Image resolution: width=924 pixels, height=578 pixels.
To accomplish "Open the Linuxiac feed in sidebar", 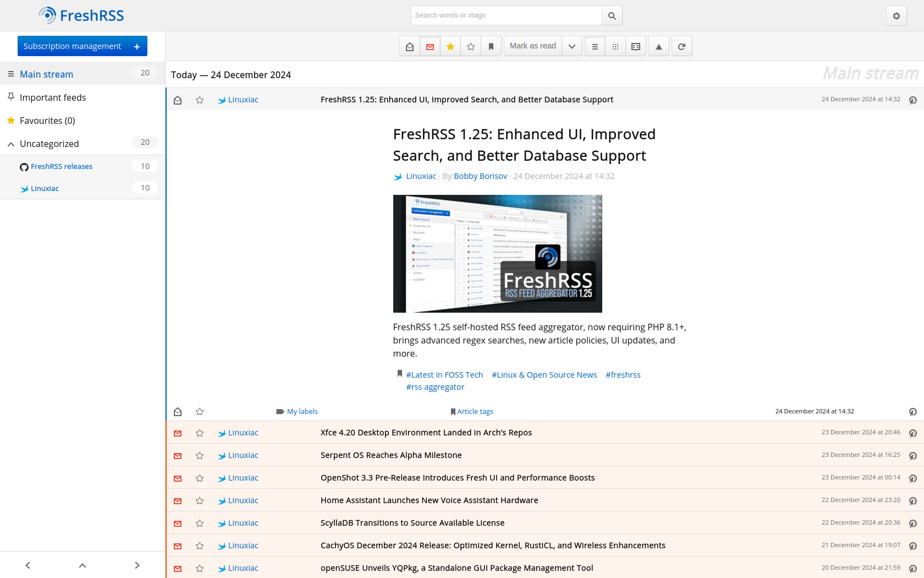I will [x=45, y=188].
